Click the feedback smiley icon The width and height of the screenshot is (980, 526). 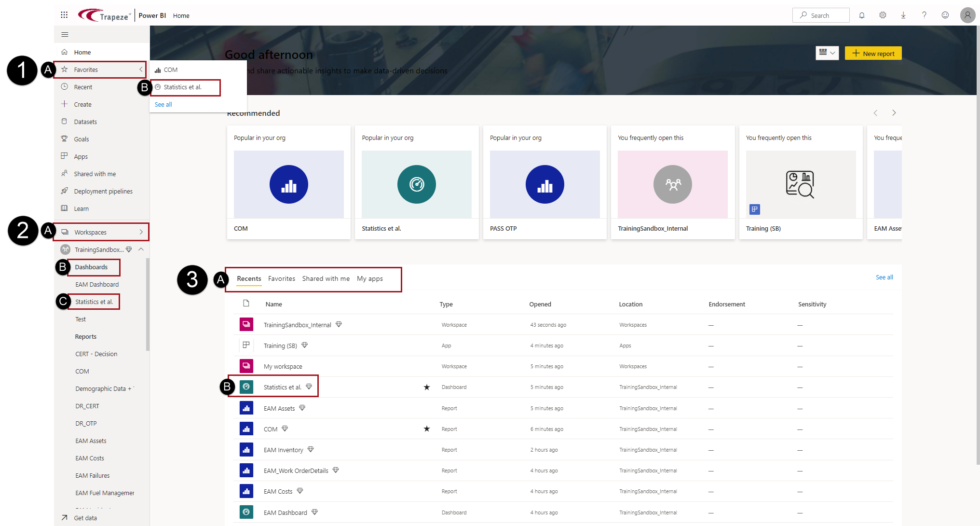945,15
